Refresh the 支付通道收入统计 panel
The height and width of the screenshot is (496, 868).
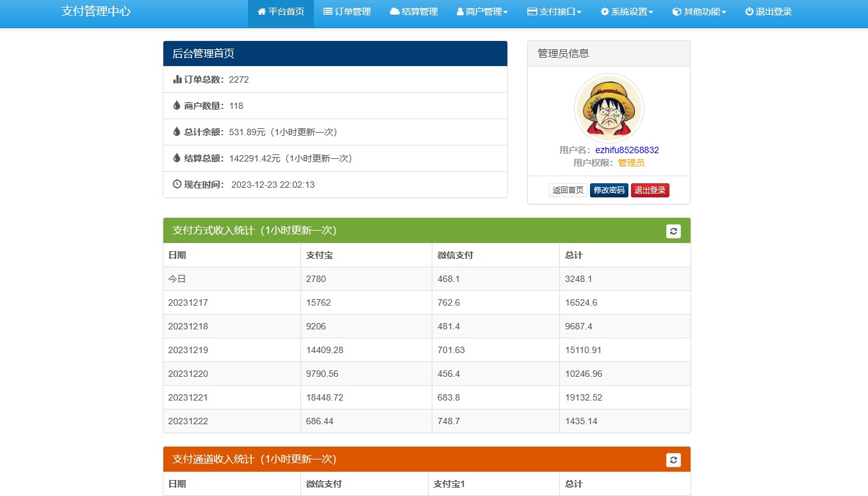(673, 459)
